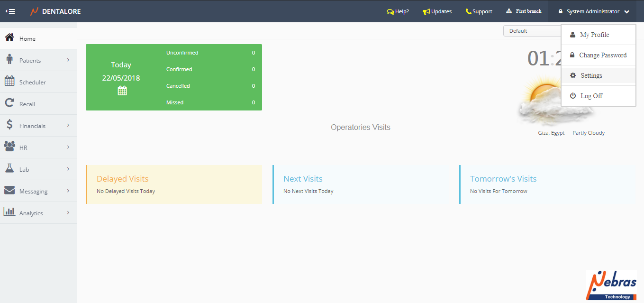Open the Help? link in header

click(398, 11)
